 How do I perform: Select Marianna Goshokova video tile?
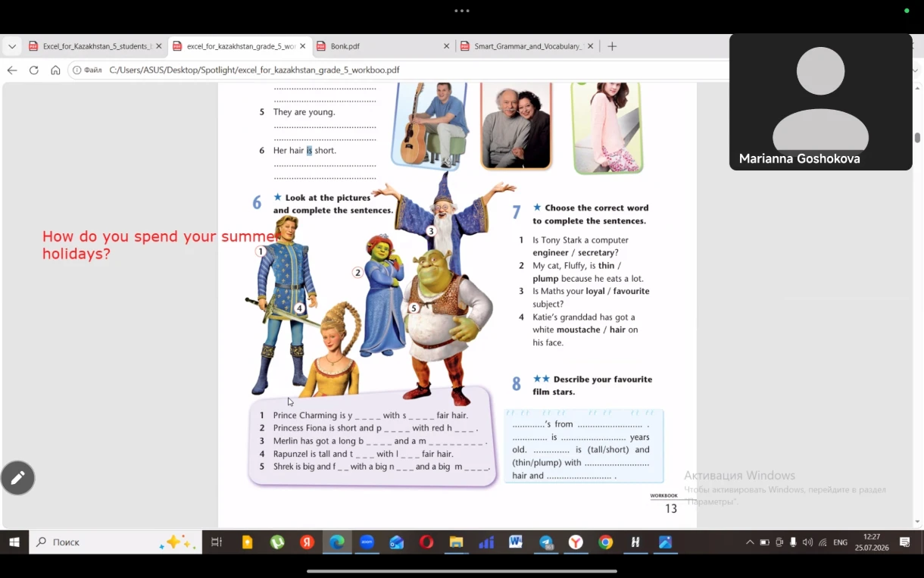tap(820, 102)
